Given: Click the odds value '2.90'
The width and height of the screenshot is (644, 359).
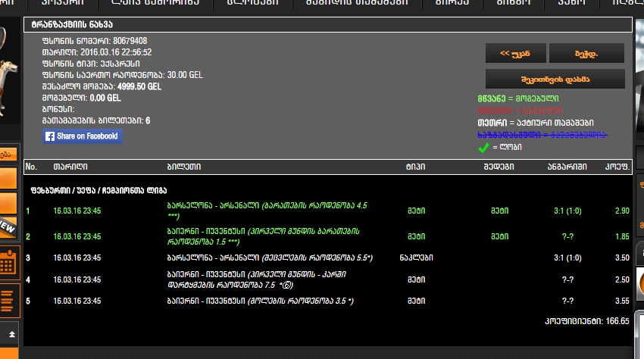Looking at the screenshot, I should tap(622, 211).
